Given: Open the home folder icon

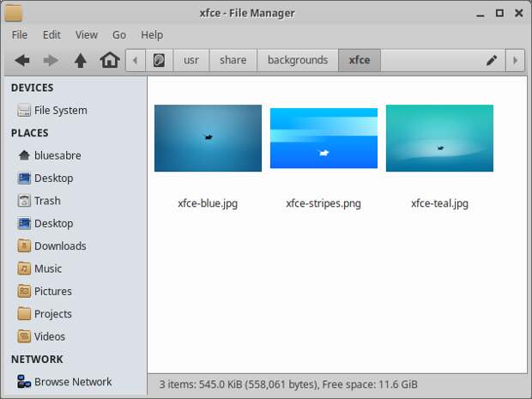Looking at the screenshot, I should tap(110, 60).
